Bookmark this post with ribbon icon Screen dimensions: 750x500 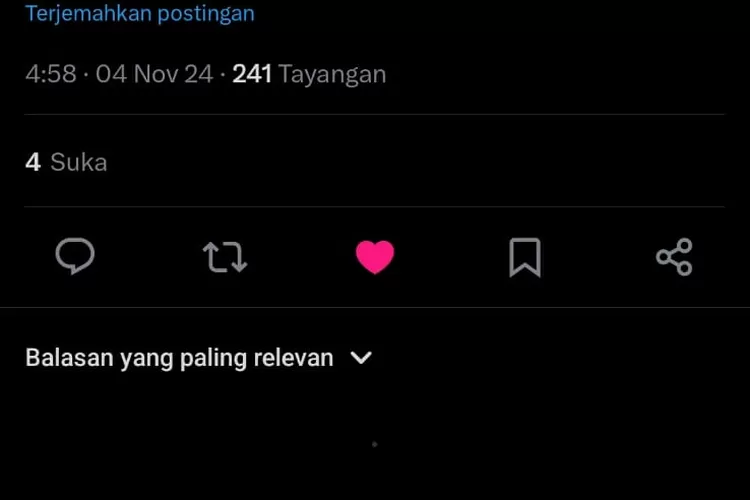[525, 257]
